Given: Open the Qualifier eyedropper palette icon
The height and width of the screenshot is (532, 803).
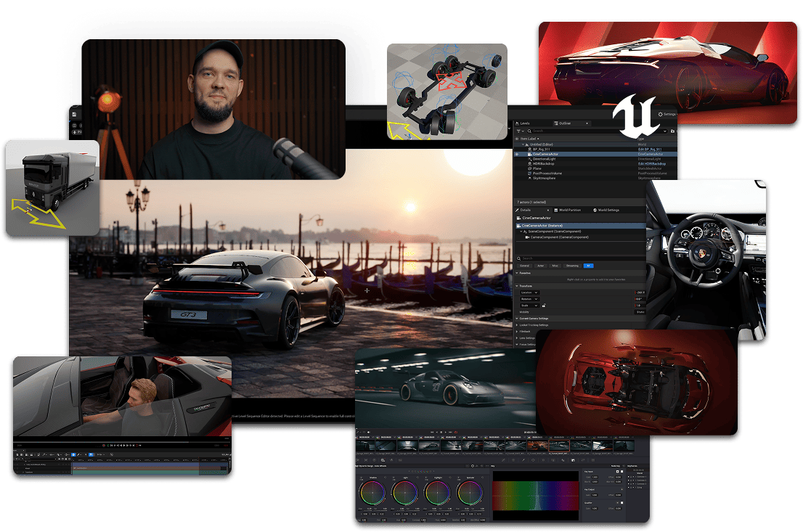Looking at the screenshot, I should point(523,460).
